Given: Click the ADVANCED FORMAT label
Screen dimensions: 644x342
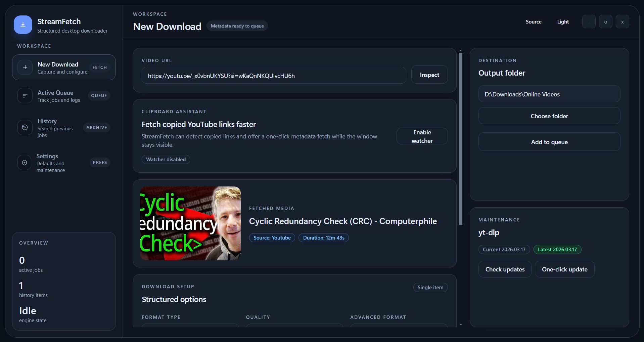Looking at the screenshot, I should click(378, 317).
